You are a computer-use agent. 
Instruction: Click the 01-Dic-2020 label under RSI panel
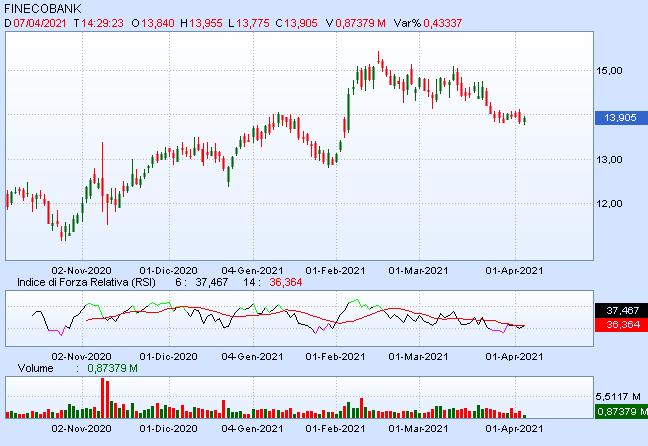168,356
